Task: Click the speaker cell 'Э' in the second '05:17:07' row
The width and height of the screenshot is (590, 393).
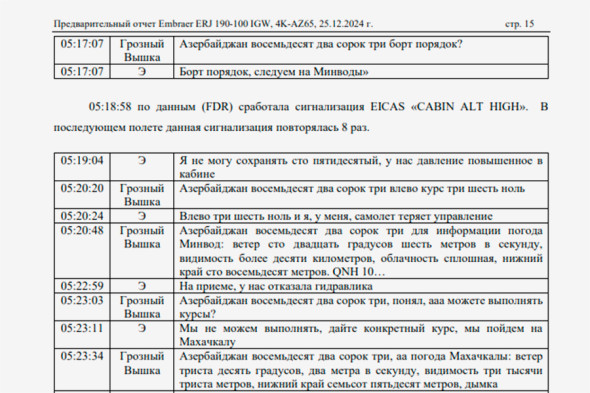Action: tap(142, 72)
